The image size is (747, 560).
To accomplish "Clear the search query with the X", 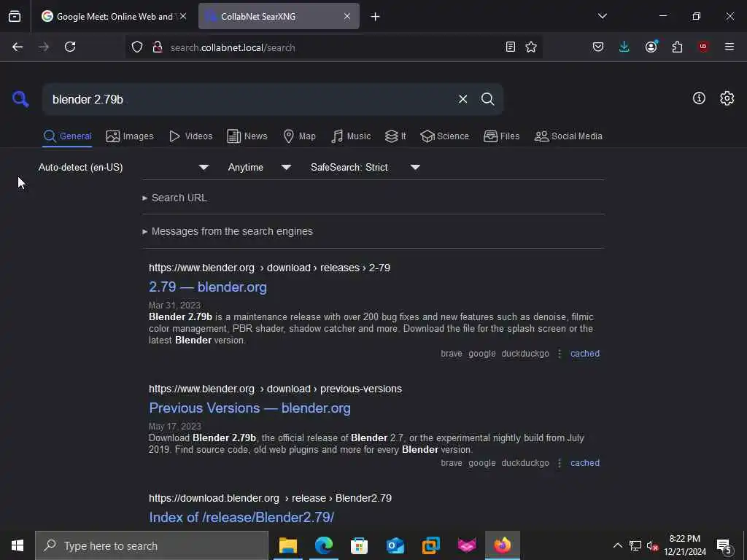I will [x=462, y=99].
